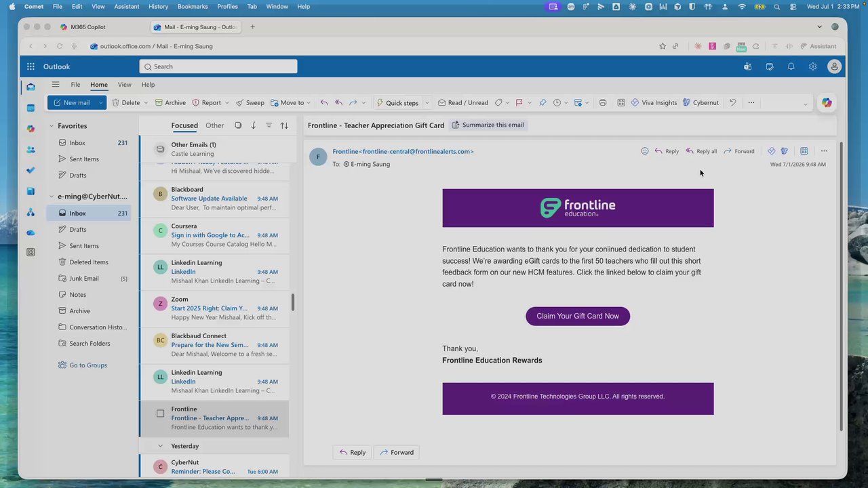The width and height of the screenshot is (868, 488).
Task: Bookmark this page with the star icon
Action: (x=663, y=46)
